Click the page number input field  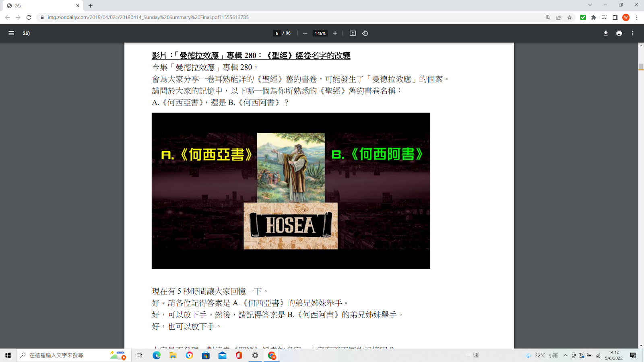(277, 33)
